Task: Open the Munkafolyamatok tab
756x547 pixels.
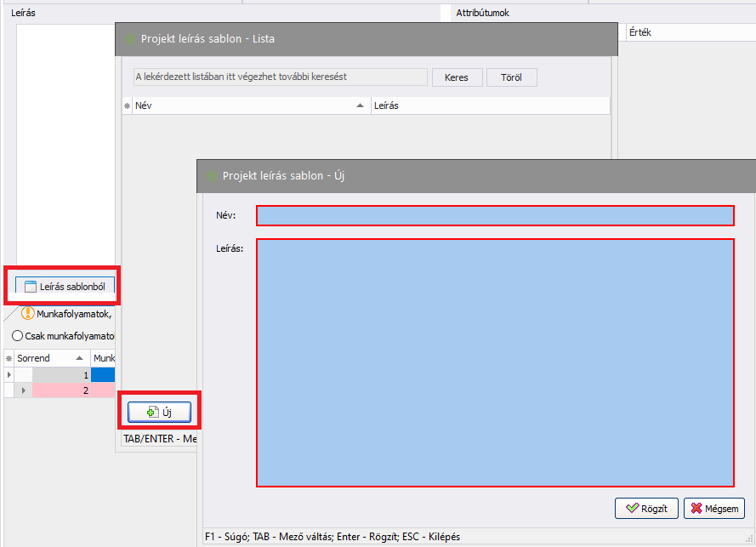Action: click(72, 313)
